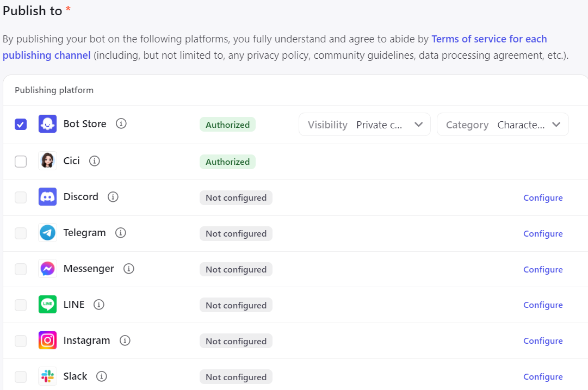Configure the Discord platform
The image size is (588, 390).
coord(543,198)
